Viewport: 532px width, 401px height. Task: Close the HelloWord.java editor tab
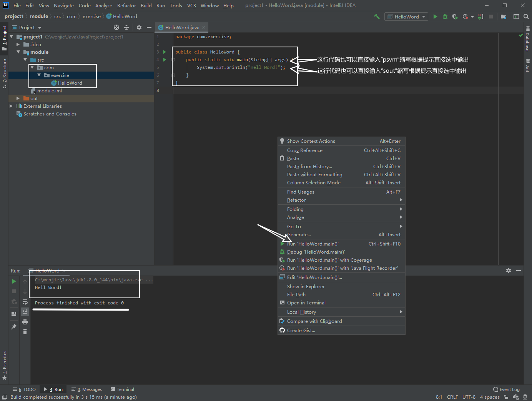pyautogui.click(x=204, y=27)
